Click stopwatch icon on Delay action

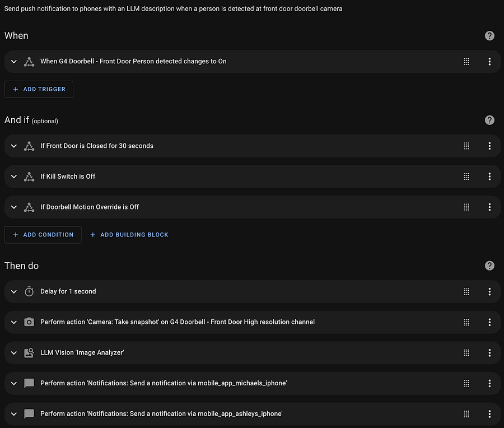click(29, 291)
